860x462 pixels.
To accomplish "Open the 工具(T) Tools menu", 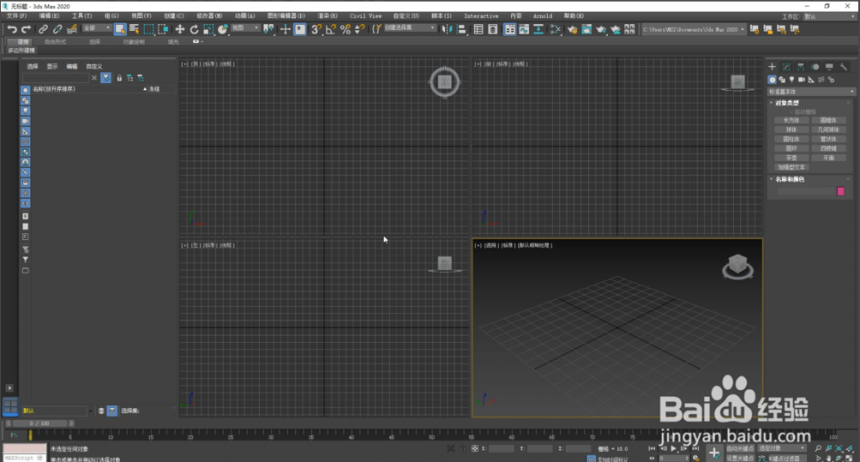I will coord(82,16).
